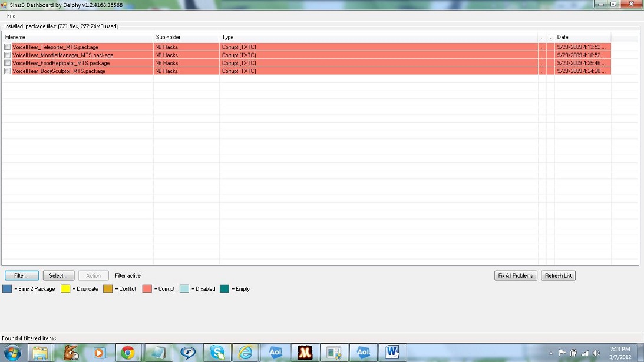Open the File menu
Screen dimensions: 644x362
[x=10, y=16]
